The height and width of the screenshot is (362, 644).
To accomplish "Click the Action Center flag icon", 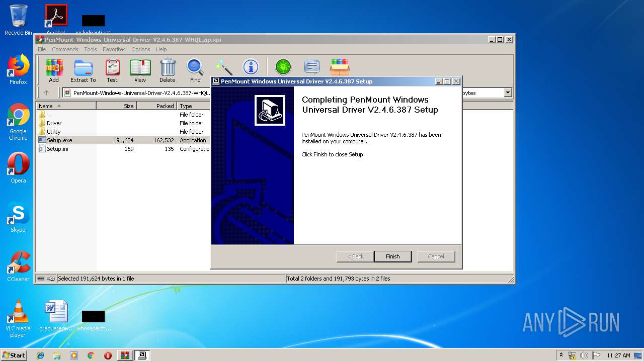I will point(596,355).
